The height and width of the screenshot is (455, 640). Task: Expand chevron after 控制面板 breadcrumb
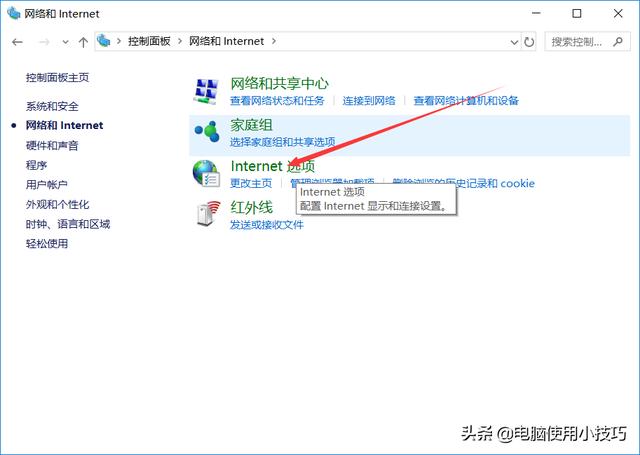[x=180, y=41]
